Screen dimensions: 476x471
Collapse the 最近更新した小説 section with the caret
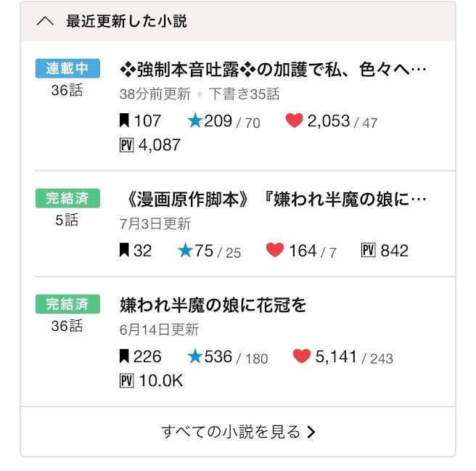pos(45,22)
